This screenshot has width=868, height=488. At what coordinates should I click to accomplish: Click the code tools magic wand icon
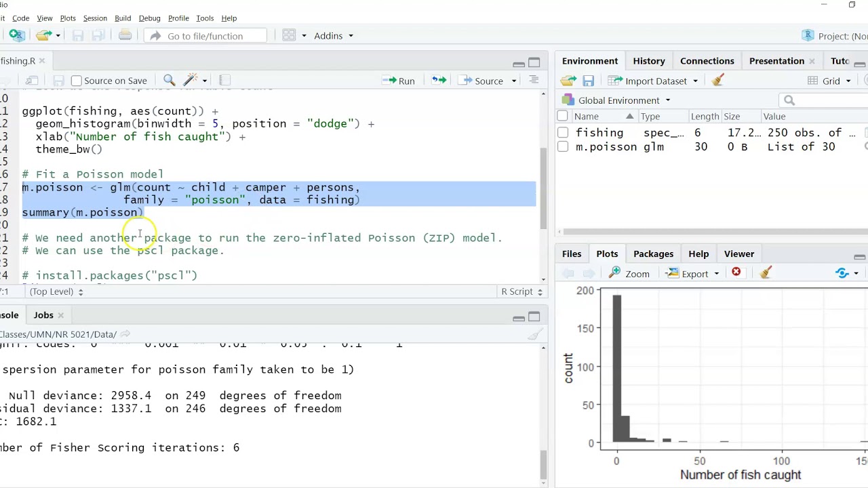point(191,81)
